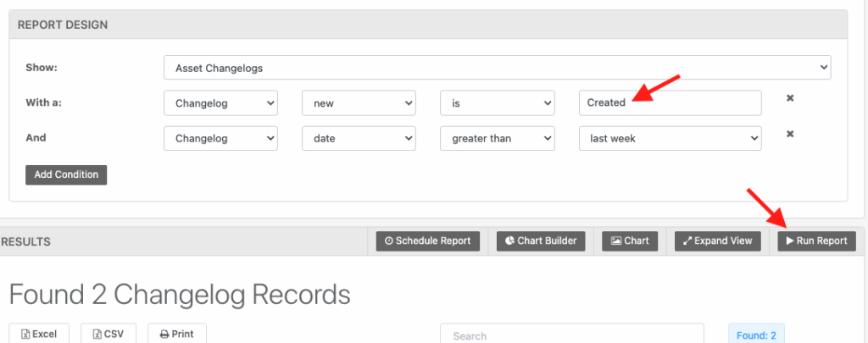Viewport: 868px width, 343px height.
Task: Remove the first condition with the X icon
Action: click(x=790, y=99)
